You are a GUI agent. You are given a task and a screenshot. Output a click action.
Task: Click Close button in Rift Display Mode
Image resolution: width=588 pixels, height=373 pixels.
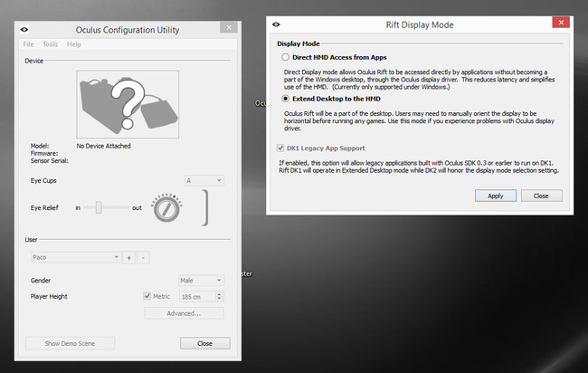click(541, 196)
